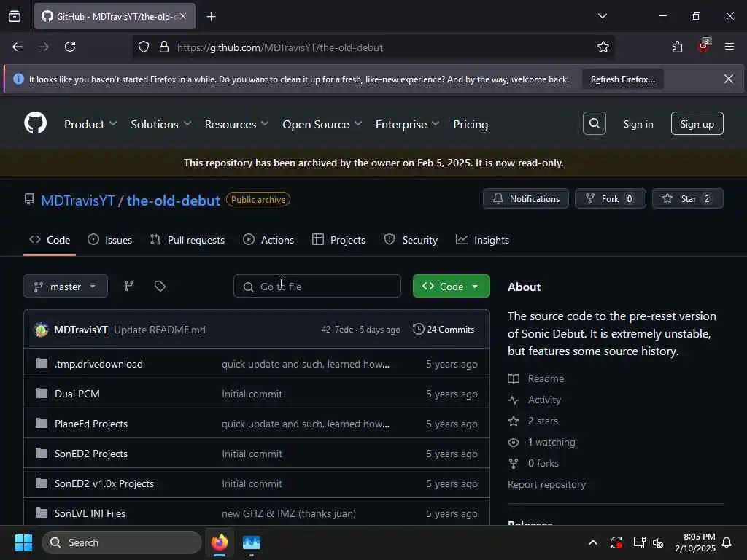The width and height of the screenshot is (747, 560).
Task: Expand the Enterprise menu
Action: coord(407,124)
